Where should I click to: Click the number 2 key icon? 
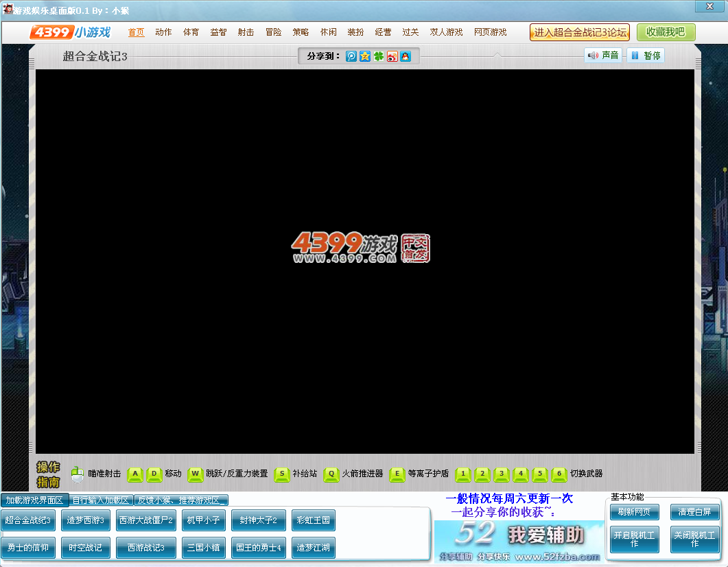(x=482, y=474)
